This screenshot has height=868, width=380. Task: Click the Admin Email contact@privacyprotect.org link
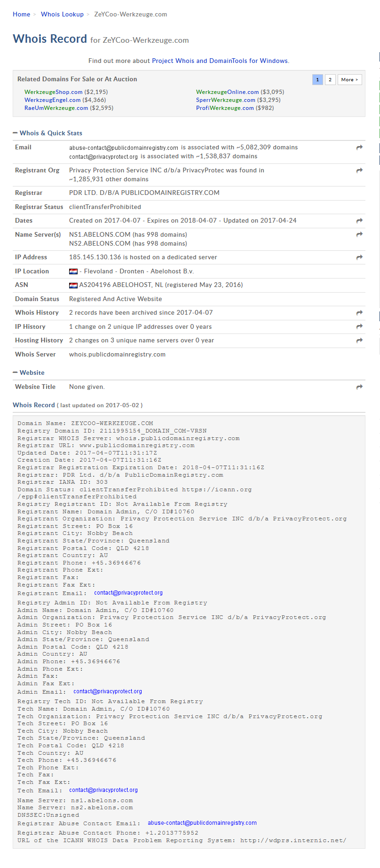point(108,691)
